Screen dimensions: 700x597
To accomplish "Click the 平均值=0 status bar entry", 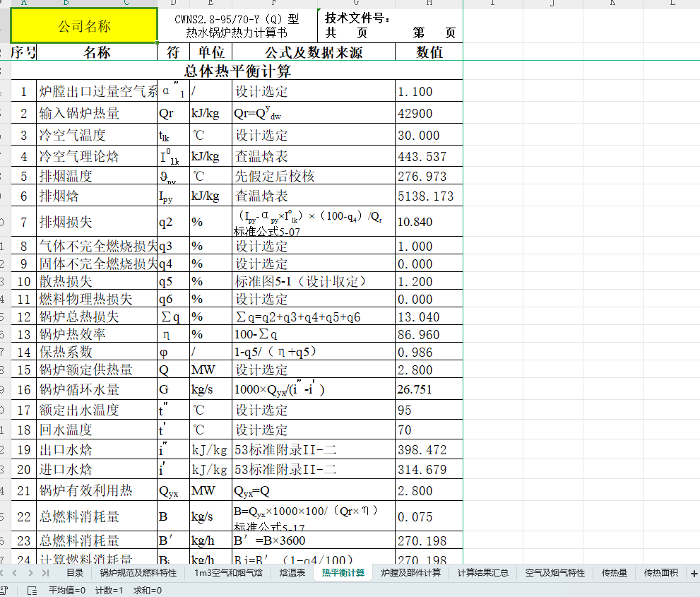I will pos(67,591).
